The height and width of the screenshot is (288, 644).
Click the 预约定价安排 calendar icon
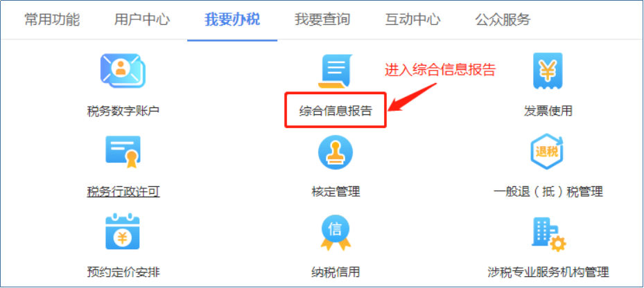[x=123, y=231]
